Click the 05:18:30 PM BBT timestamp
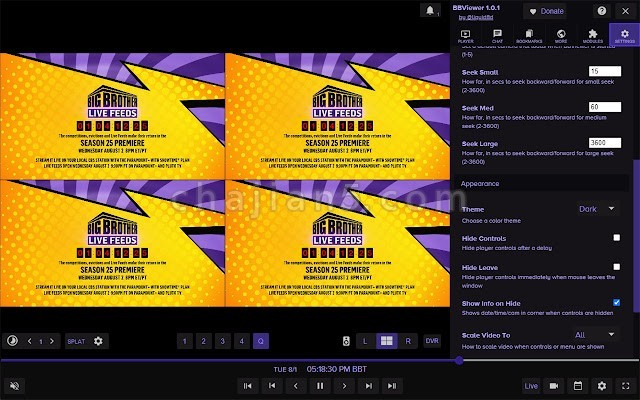 337,369
